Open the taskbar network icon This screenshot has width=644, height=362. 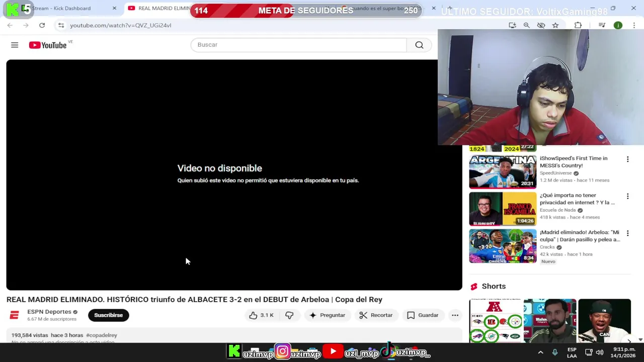pos(589,352)
